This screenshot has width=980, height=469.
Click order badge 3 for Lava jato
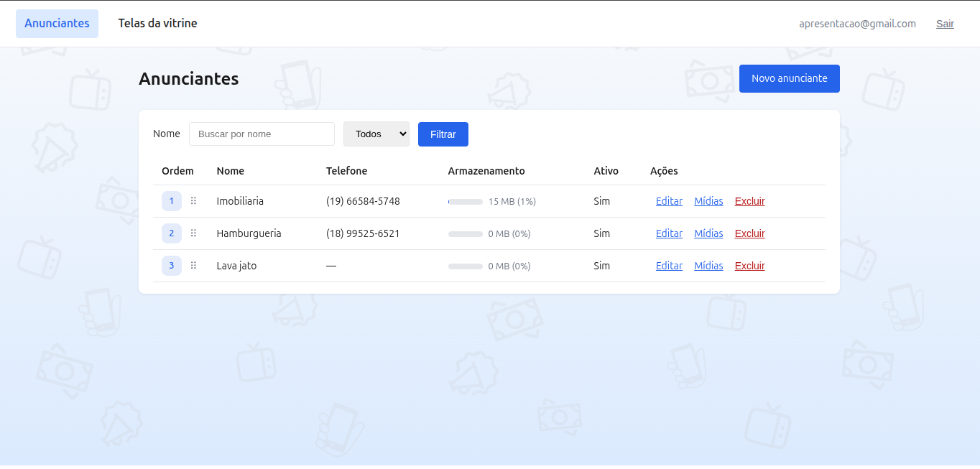tap(171, 266)
